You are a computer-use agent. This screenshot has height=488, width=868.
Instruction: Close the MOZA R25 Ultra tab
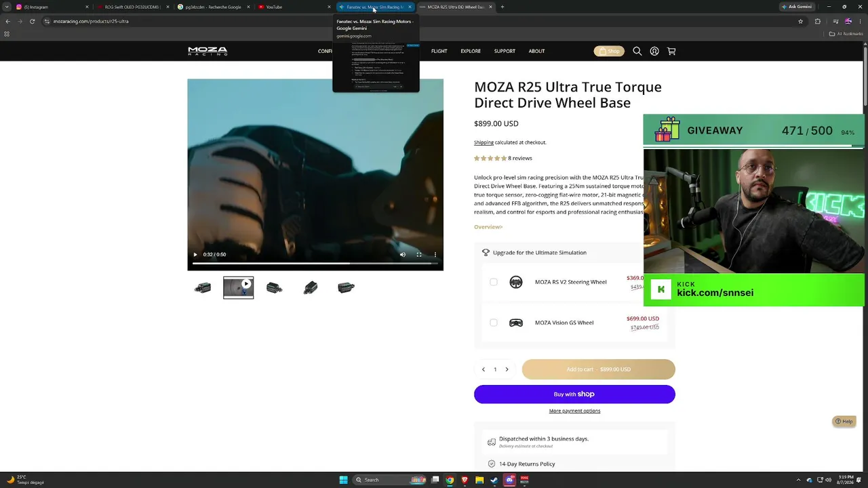pyautogui.click(x=490, y=7)
